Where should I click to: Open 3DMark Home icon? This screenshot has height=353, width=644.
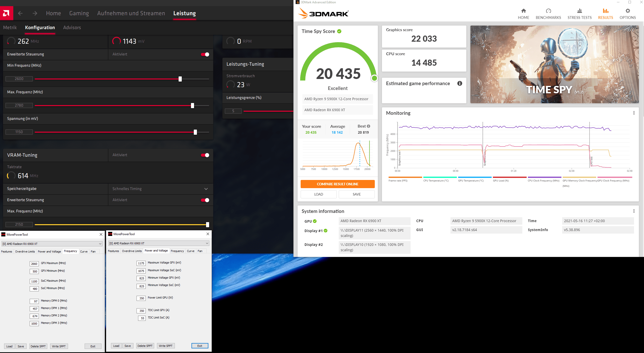523,11
